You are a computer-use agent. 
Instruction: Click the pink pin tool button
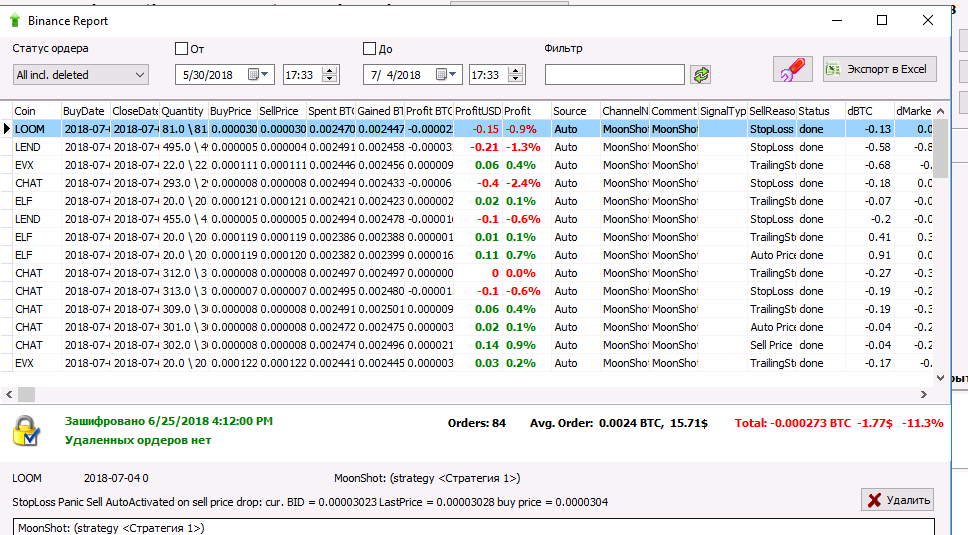tap(792, 70)
